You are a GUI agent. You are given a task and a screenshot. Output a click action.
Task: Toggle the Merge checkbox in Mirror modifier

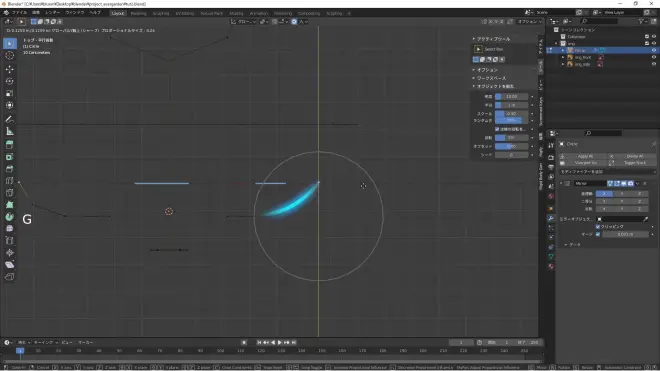[x=598, y=234]
